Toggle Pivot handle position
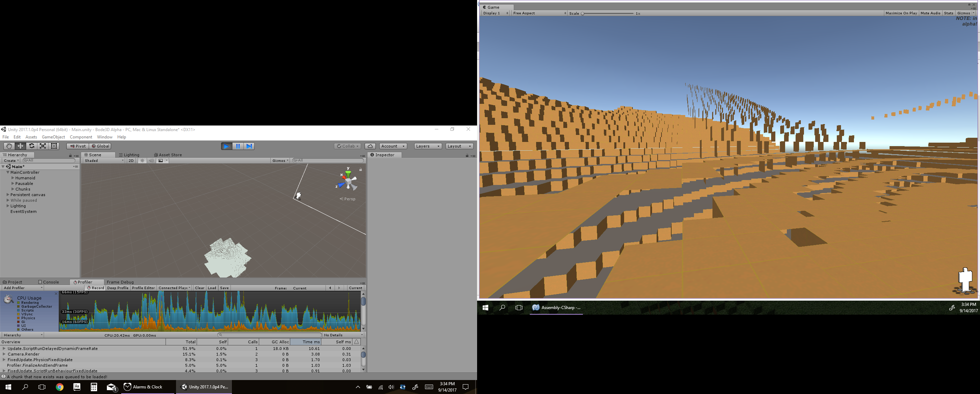The image size is (980, 394). pyautogui.click(x=78, y=146)
